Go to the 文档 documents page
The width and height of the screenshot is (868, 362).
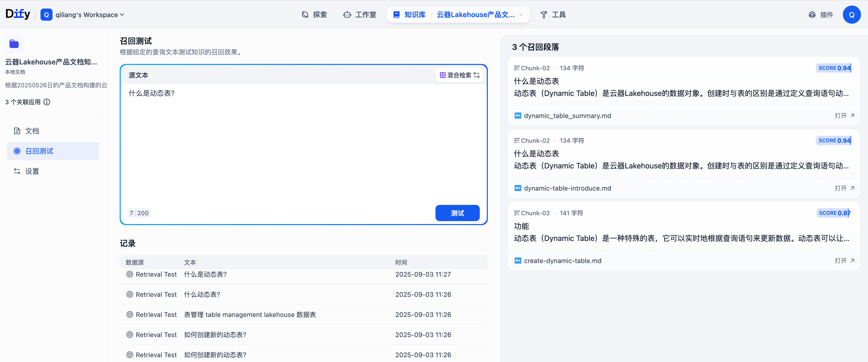pos(53,131)
